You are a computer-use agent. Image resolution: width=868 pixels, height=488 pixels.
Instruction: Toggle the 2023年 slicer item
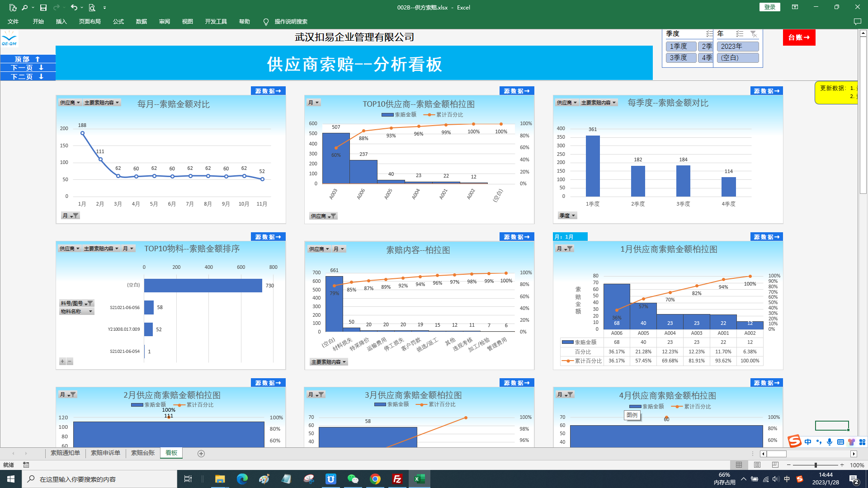point(738,47)
